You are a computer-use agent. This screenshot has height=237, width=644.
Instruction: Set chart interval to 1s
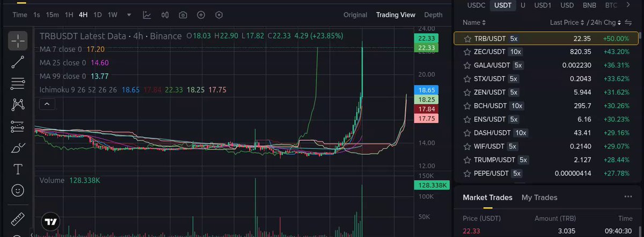pos(36,15)
